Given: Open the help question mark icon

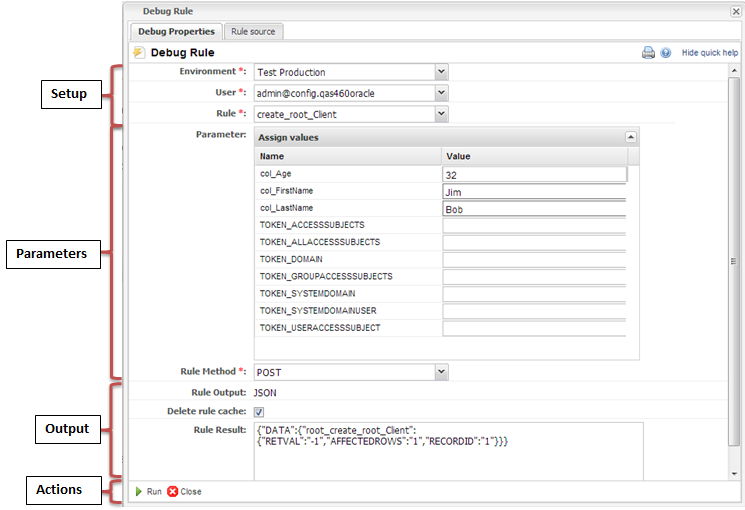Looking at the screenshot, I should click(x=666, y=52).
